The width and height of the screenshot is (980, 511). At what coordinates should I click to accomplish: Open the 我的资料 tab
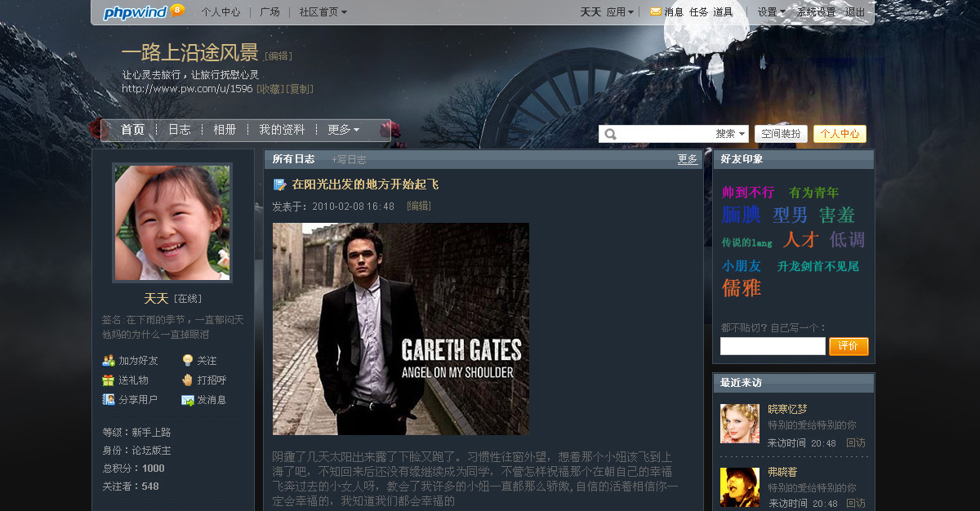[282, 130]
